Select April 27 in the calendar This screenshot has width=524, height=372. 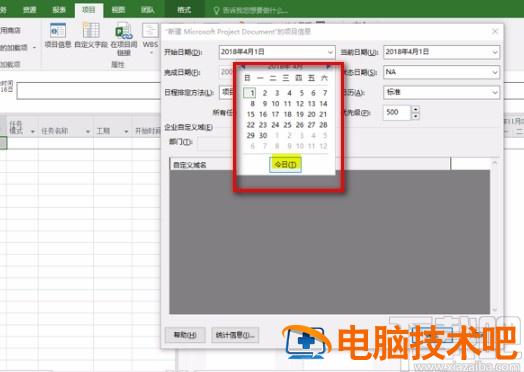coord(311,125)
